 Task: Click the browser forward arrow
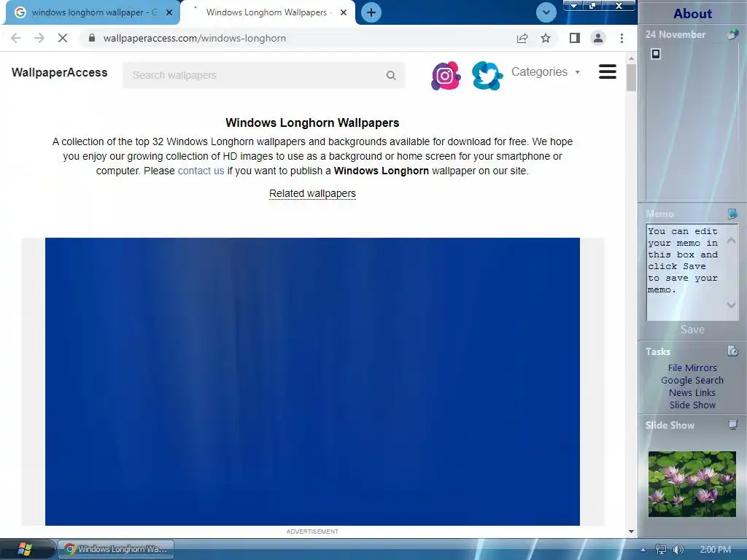pos(39,38)
